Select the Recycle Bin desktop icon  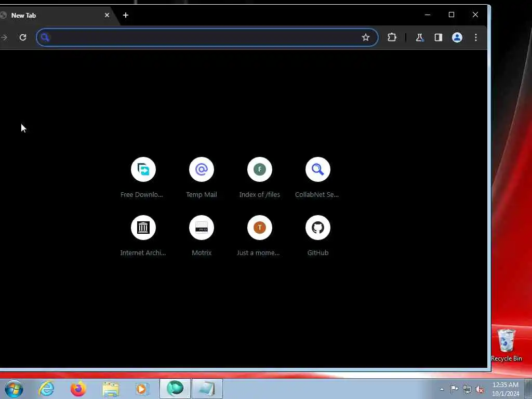(x=506, y=345)
